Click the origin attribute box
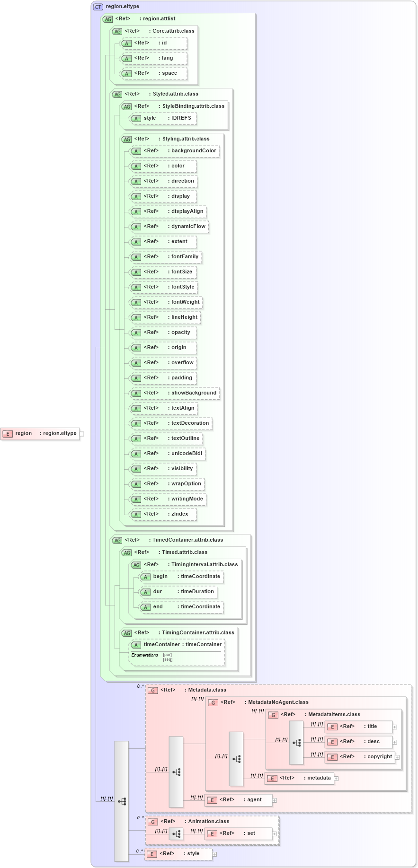 pyautogui.click(x=163, y=348)
